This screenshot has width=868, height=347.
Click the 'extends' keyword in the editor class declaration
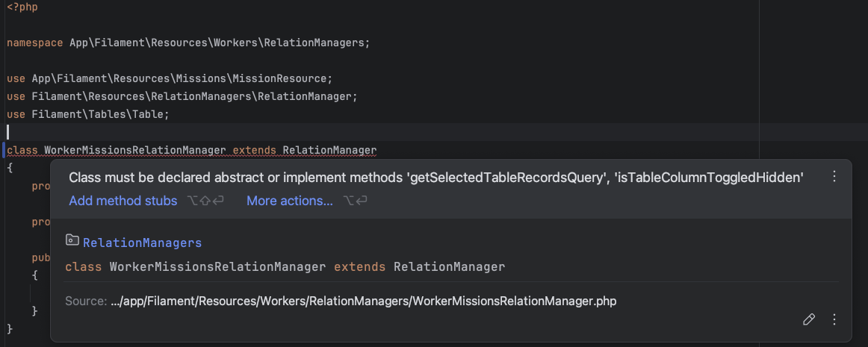coord(254,150)
